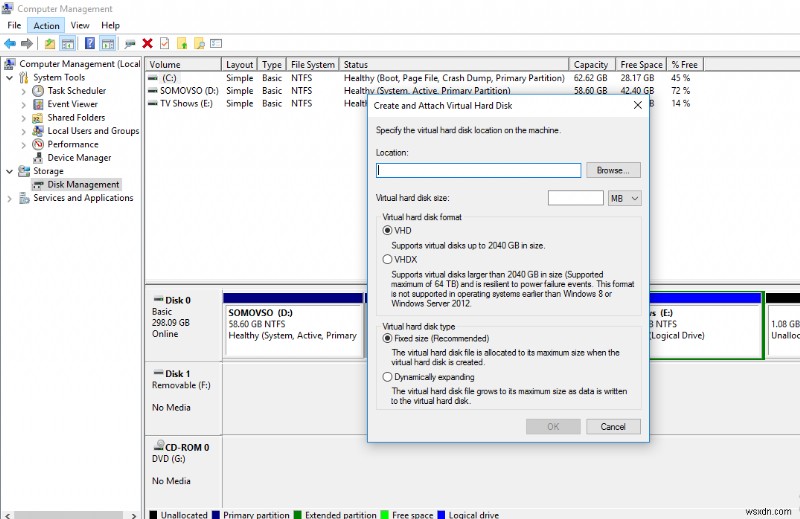Select Dynamically expanding radio button
The height and width of the screenshot is (519, 800).
(387, 377)
